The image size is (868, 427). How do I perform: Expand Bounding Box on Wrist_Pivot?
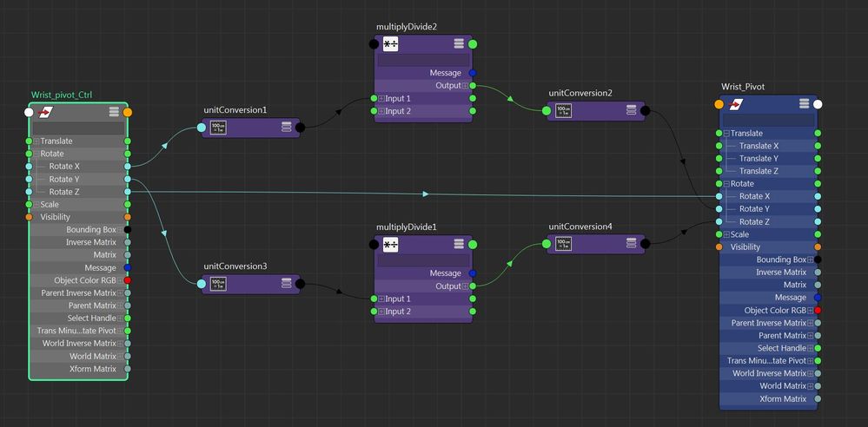click(x=810, y=259)
